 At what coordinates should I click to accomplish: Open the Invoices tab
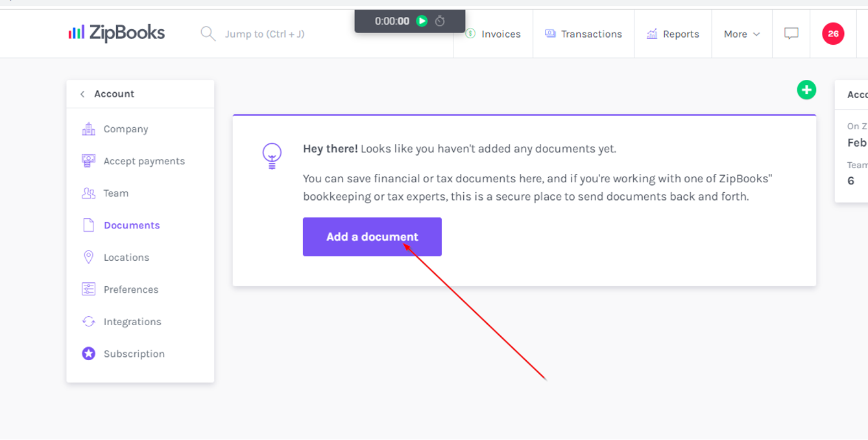click(494, 34)
